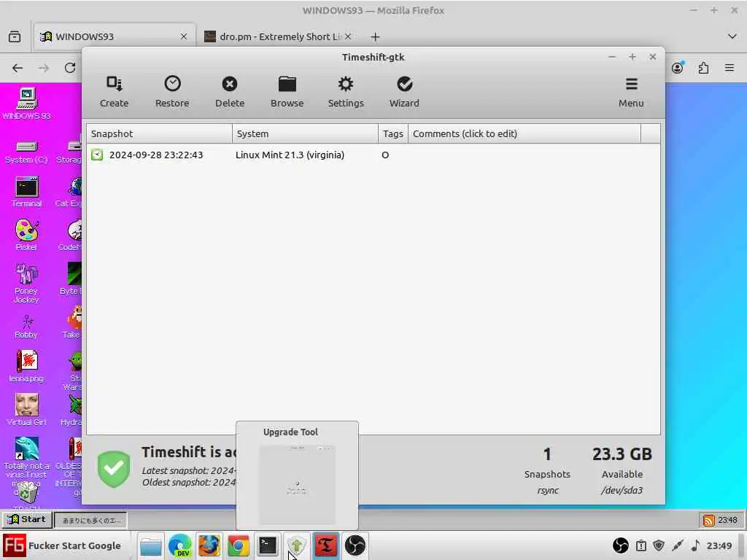747x560 pixels.
Task: Open Timeshift Settings gear
Action: [345, 92]
